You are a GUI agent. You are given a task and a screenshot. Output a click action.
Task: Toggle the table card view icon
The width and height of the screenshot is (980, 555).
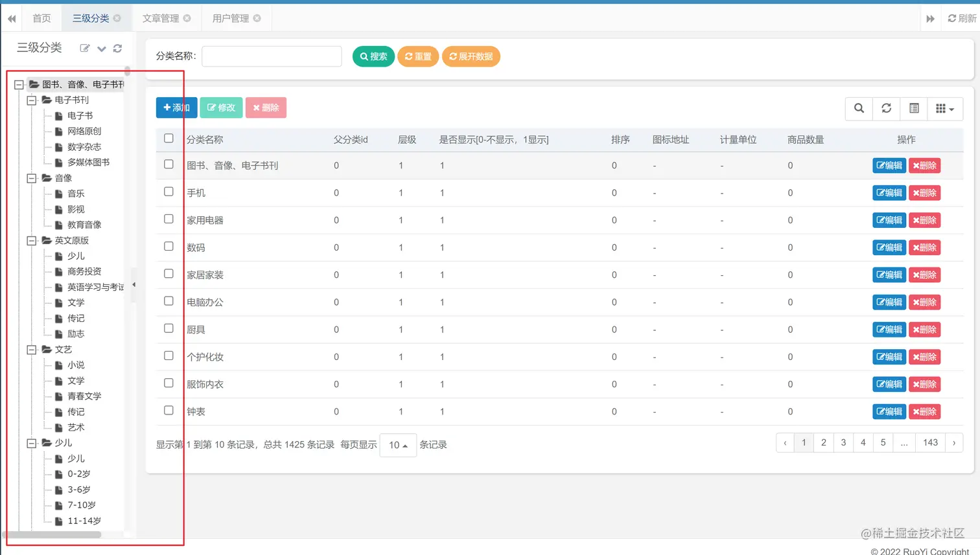[914, 108]
